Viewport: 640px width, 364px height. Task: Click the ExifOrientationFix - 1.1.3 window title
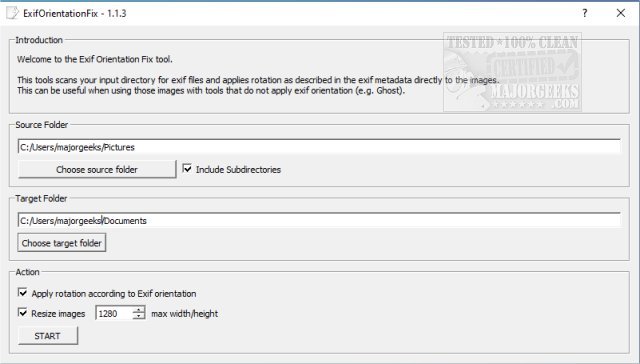pos(75,13)
